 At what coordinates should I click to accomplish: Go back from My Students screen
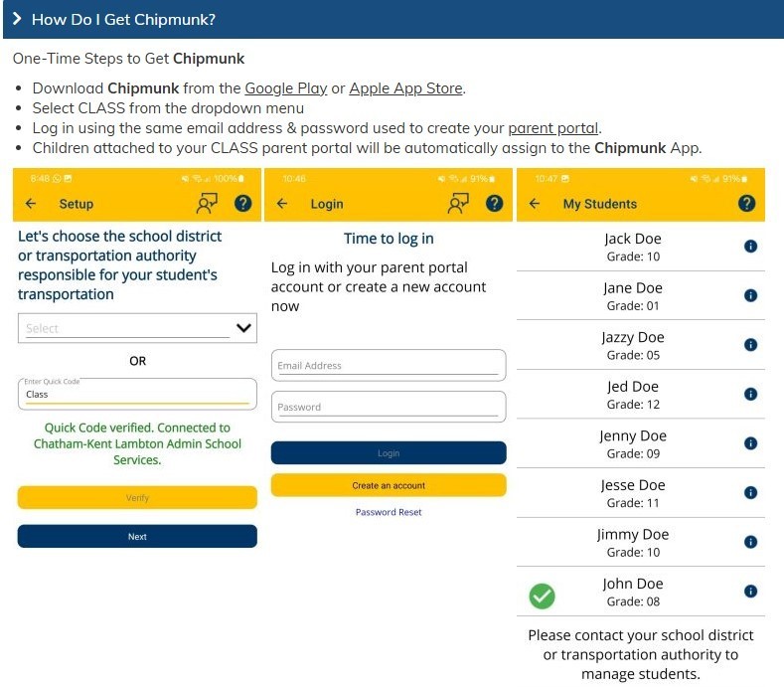[535, 203]
